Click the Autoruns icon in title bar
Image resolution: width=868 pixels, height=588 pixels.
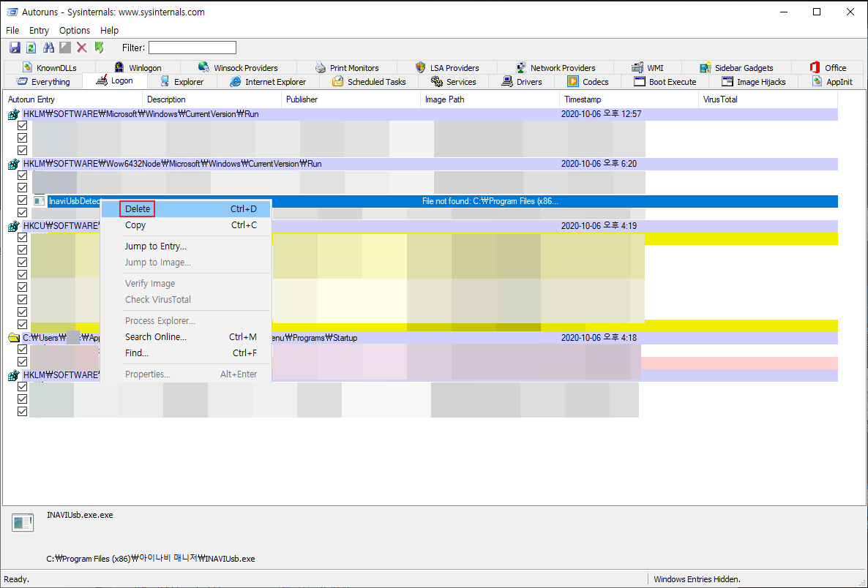(x=12, y=12)
